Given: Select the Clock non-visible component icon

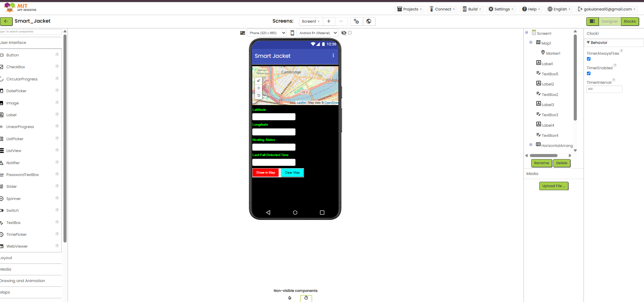Looking at the screenshot, I should tap(306, 298).
